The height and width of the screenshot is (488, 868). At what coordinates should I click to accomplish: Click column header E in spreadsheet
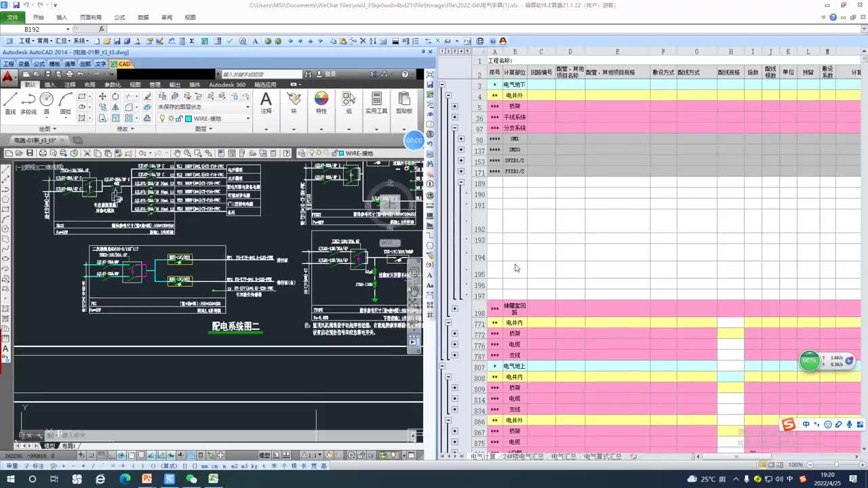click(618, 52)
